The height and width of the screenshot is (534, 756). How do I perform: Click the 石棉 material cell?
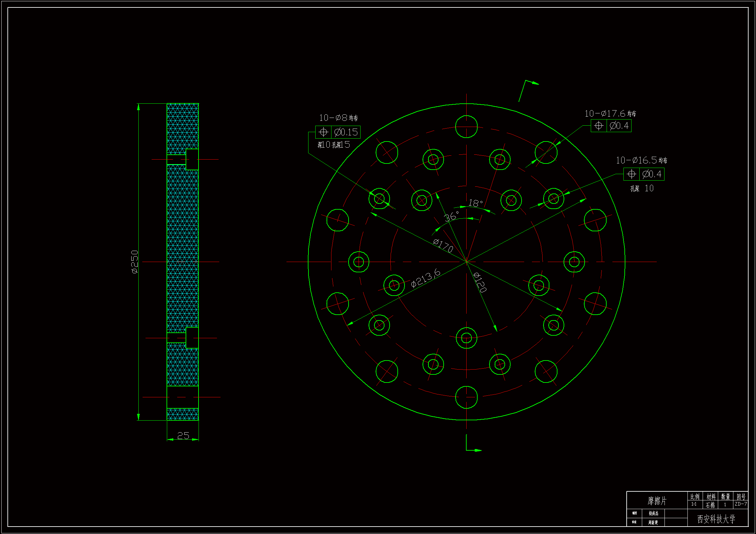click(710, 505)
